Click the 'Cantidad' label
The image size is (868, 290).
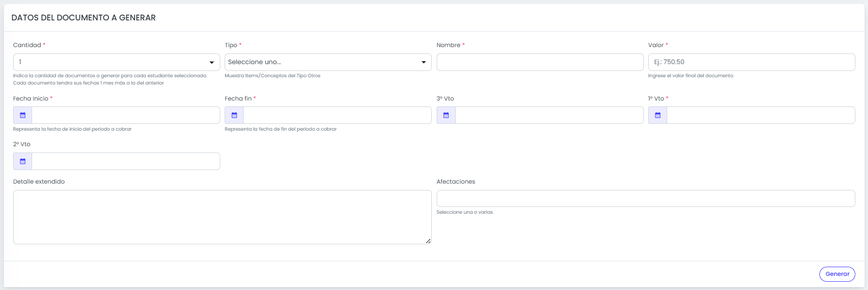[27, 45]
